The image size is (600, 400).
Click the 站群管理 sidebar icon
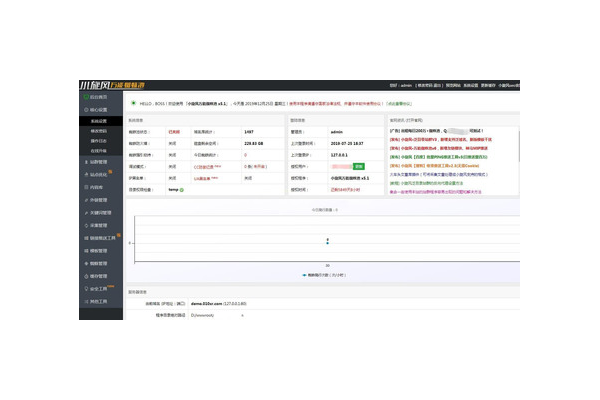[84, 160]
